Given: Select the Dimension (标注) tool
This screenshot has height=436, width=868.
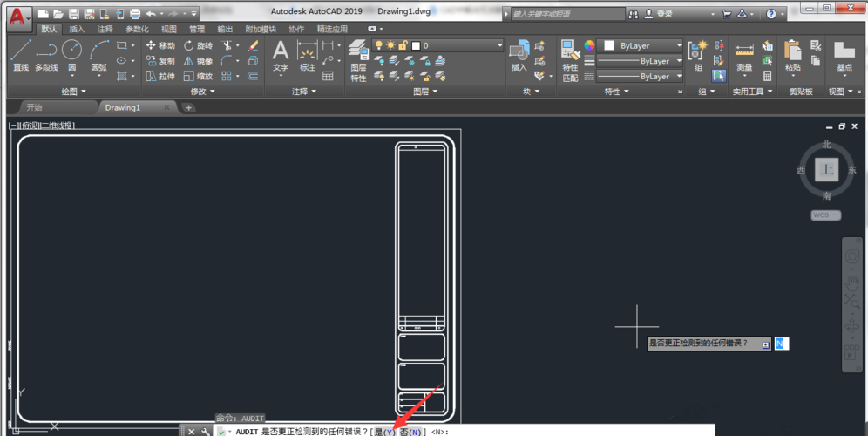Looking at the screenshot, I should pyautogui.click(x=307, y=56).
